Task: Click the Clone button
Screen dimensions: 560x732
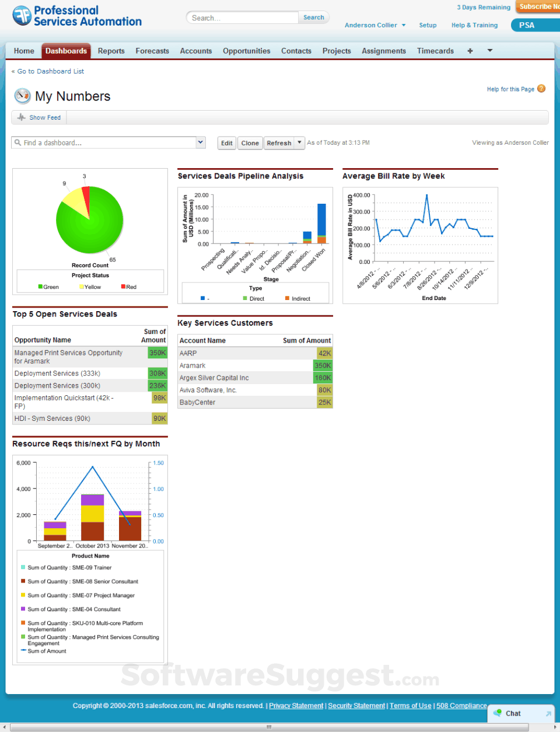Action: pos(250,143)
